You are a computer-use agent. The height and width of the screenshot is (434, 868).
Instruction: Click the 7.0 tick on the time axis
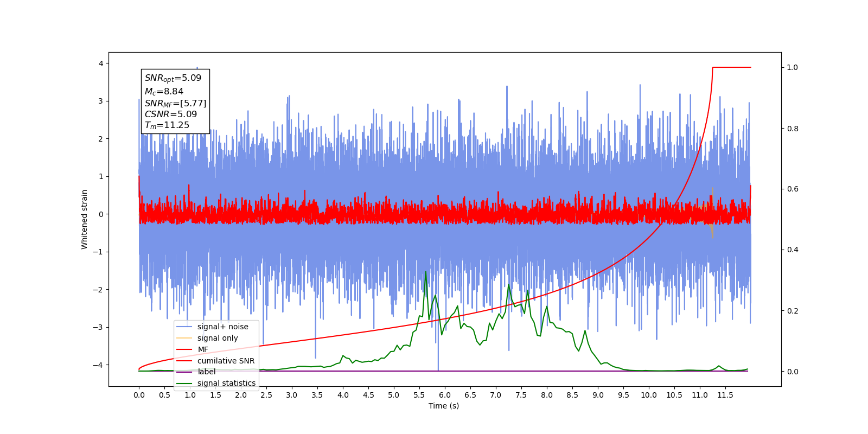click(496, 395)
